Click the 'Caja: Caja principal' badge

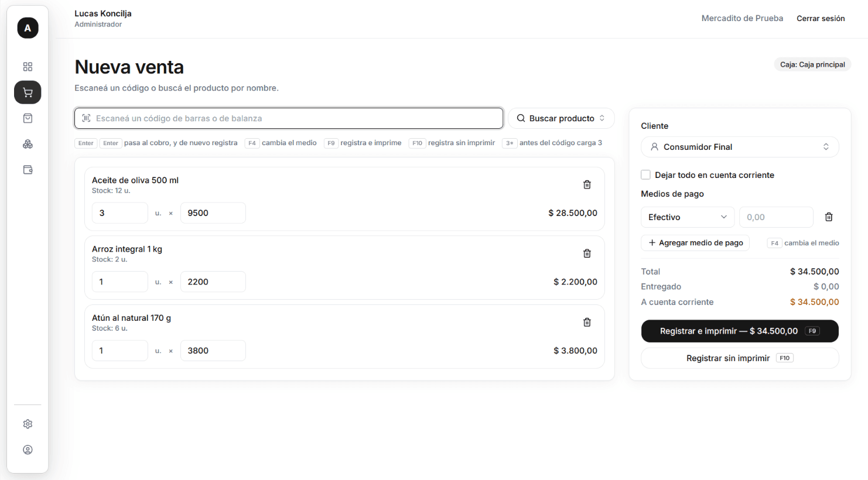(812, 64)
